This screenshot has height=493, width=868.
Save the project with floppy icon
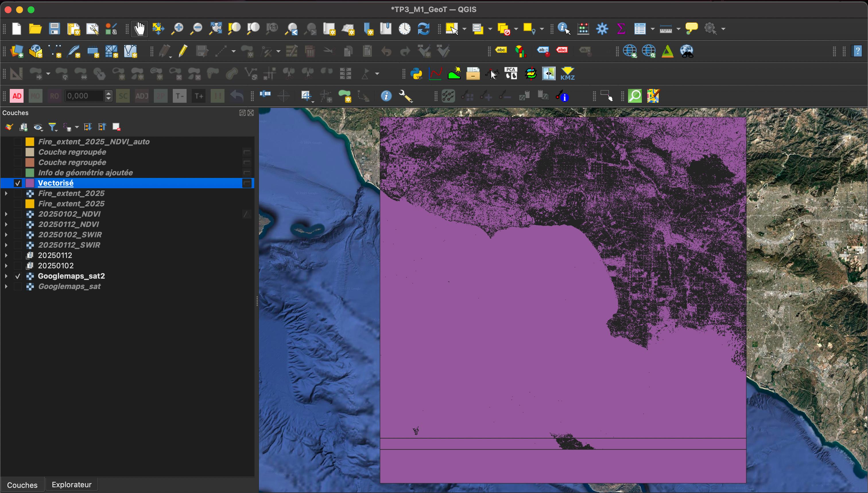point(54,29)
